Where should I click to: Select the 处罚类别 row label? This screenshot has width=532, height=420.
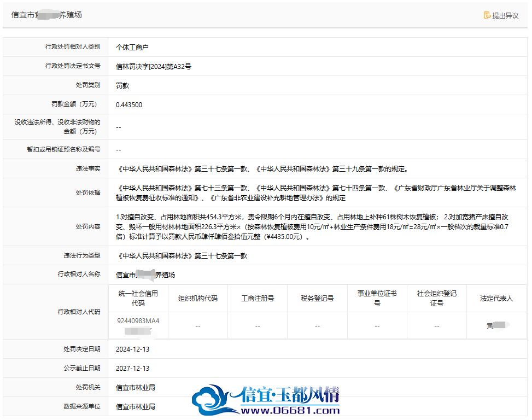pos(88,85)
